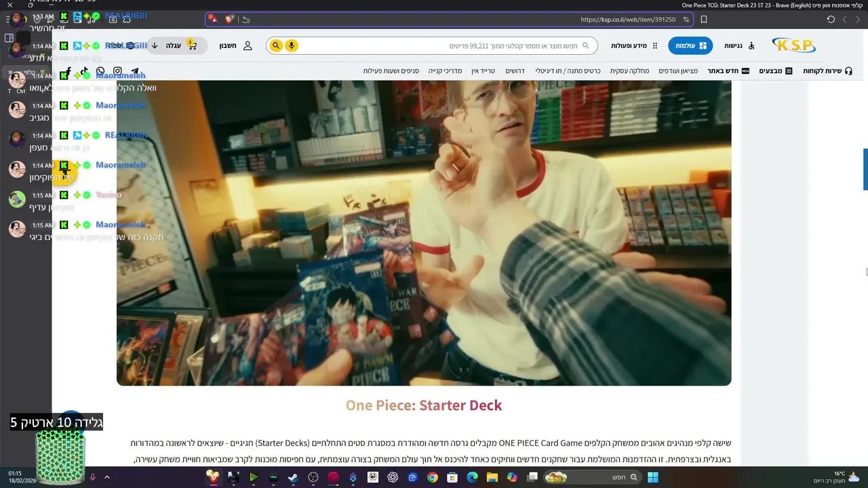868x488 pixels.
Task: Open ChatGPT app from the taskbar
Action: pos(393,477)
